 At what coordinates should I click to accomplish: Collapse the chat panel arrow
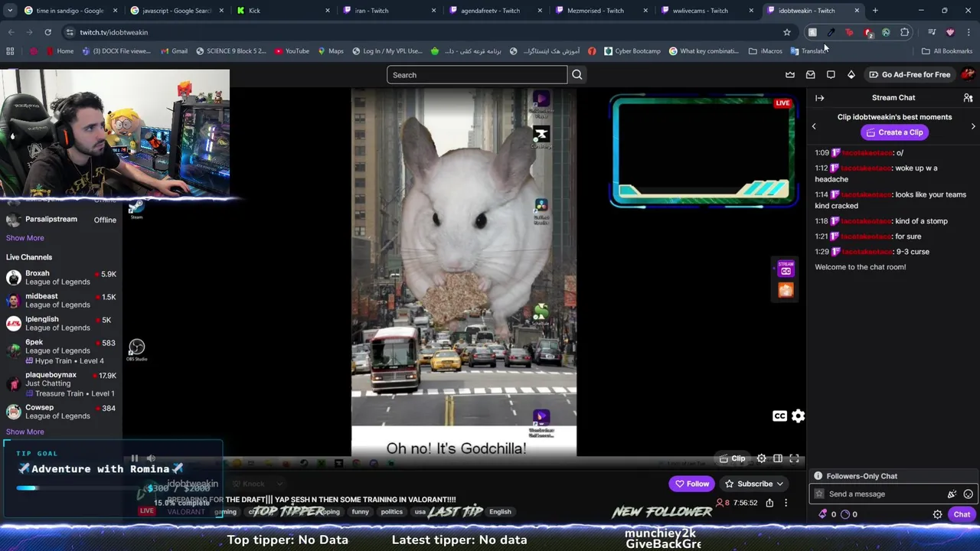819,98
